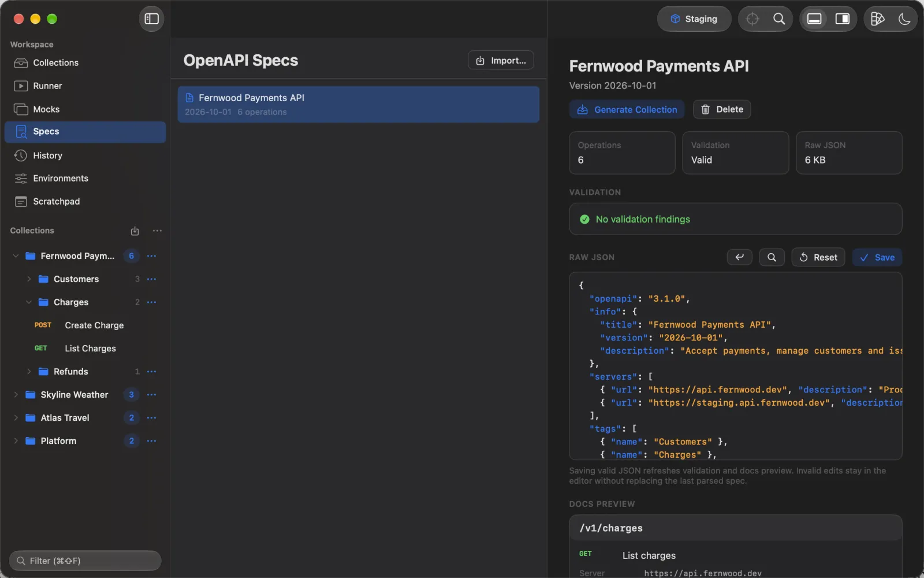The image size is (924, 578).
Task: Select the Fernwood Payments API spec row
Action: point(359,105)
